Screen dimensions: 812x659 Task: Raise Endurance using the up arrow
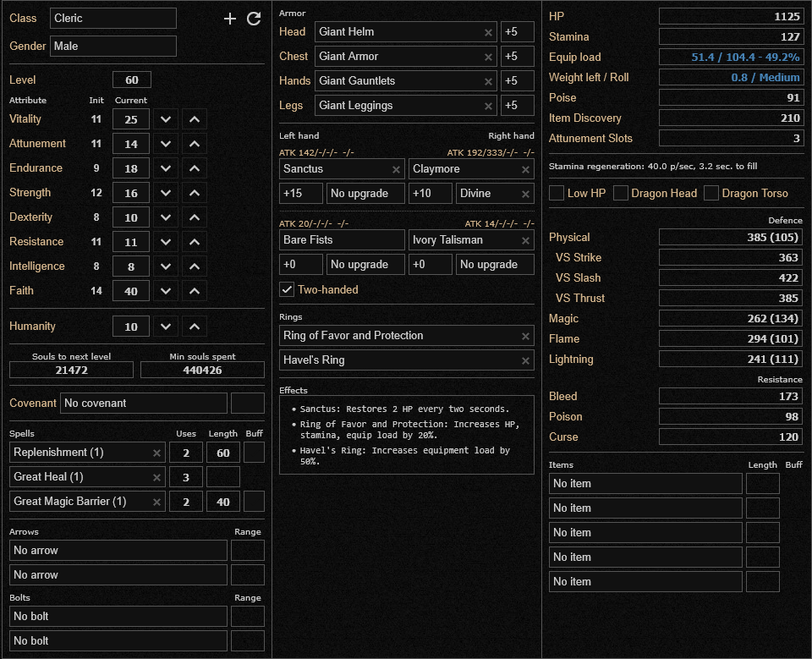[195, 167]
